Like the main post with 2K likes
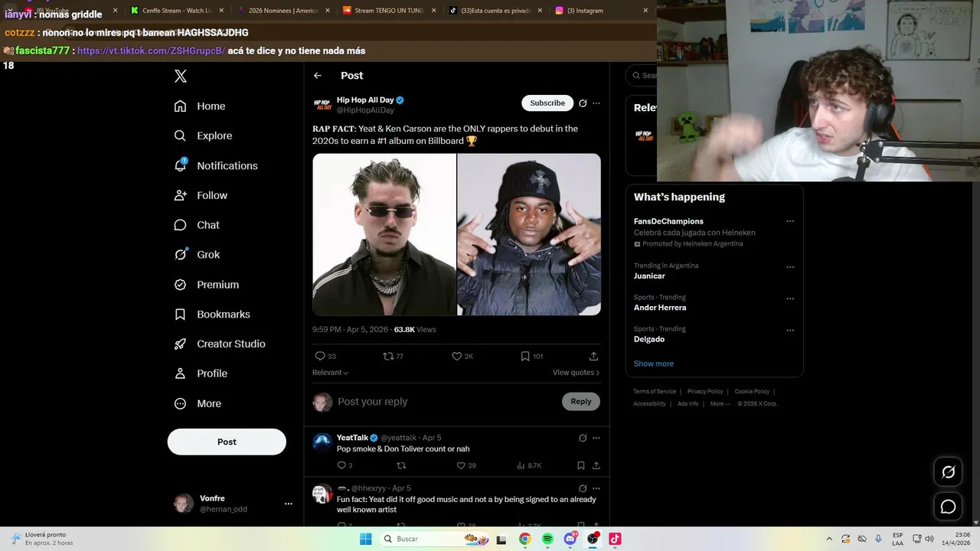The image size is (980, 551). (x=457, y=356)
